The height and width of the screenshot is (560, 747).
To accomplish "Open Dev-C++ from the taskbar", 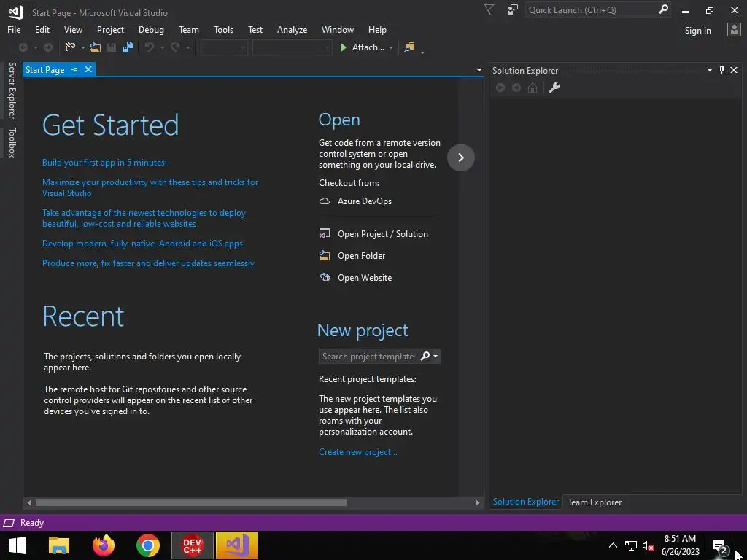I will pos(193,545).
